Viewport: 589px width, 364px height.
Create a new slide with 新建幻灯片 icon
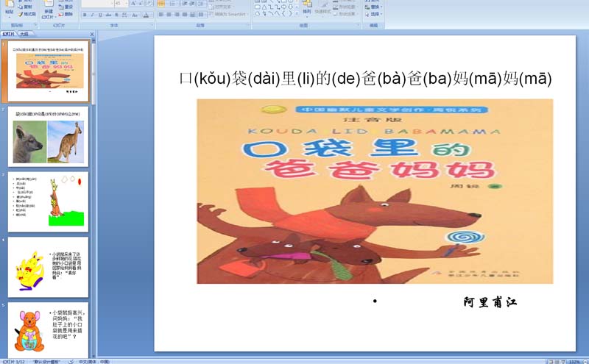(x=48, y=10)
